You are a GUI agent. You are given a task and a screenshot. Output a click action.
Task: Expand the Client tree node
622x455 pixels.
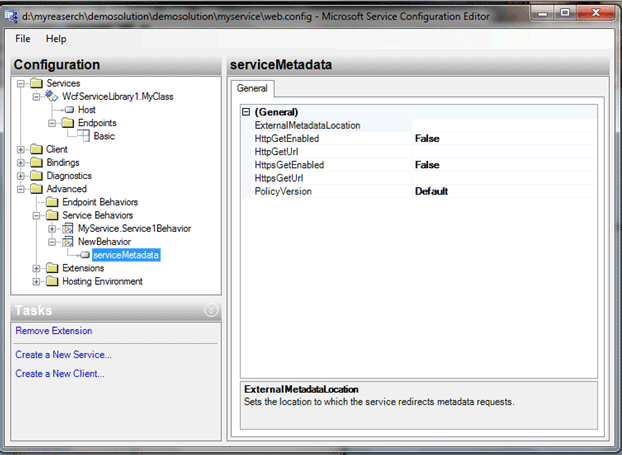21,150
